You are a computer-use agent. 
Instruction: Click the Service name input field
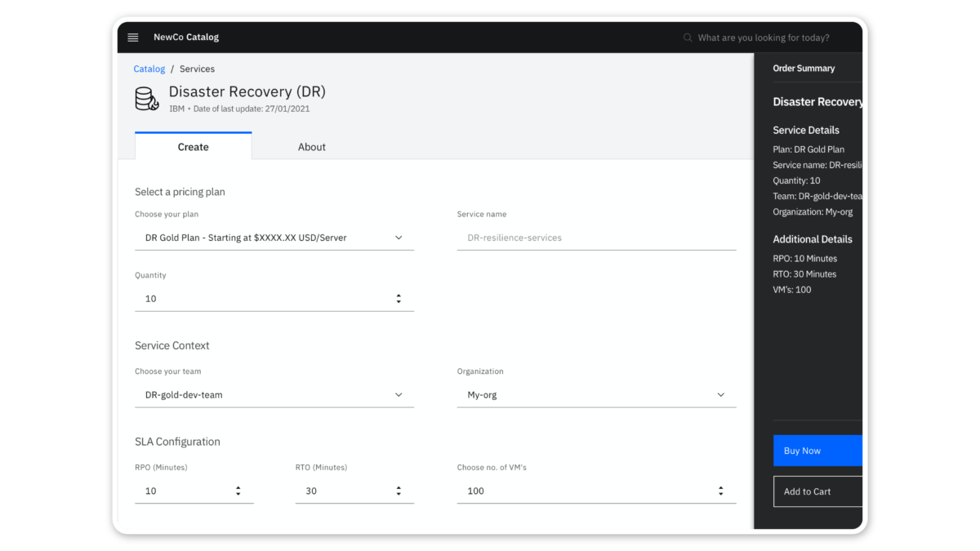click(x=596, y=238)
